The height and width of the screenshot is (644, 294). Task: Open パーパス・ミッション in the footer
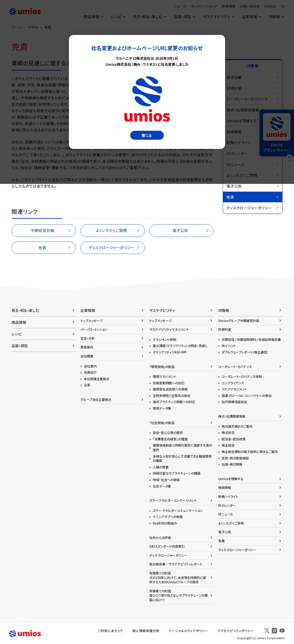click(112, 330)
